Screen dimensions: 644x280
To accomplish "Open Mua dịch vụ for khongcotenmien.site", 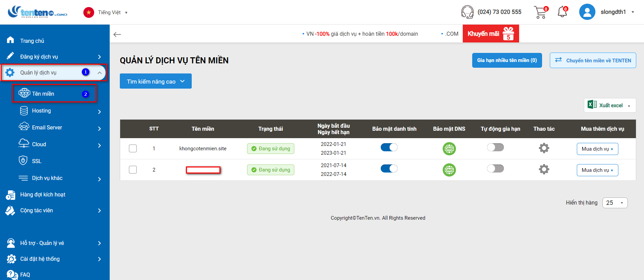I will pos(597,149).
